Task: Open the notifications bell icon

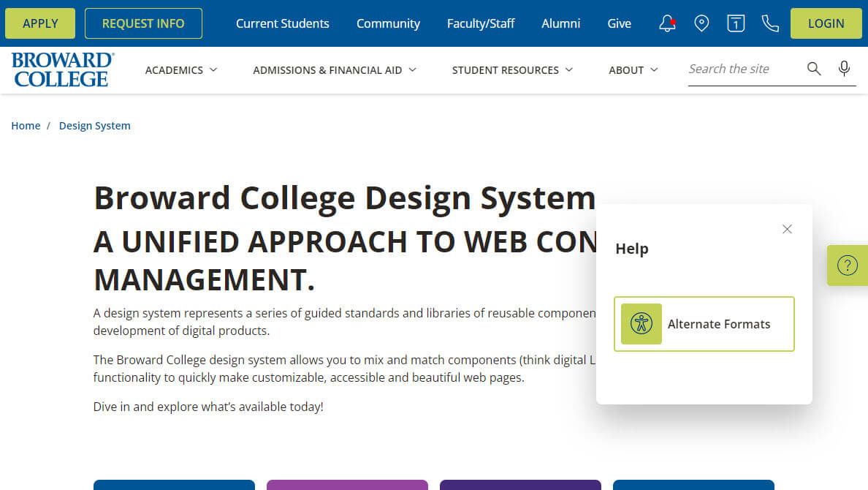Action: coord(667,23)
